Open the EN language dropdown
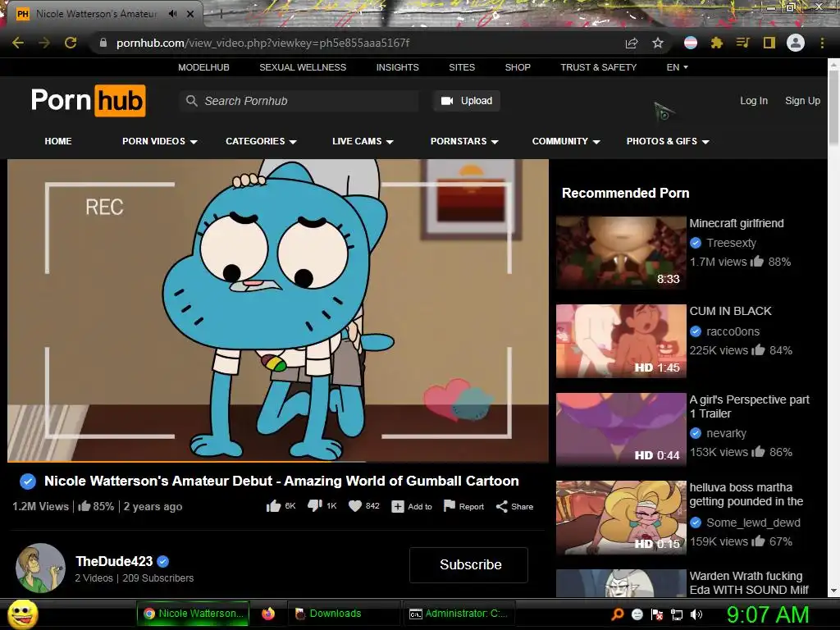The height and width of the screenshot is (630, 840). pyautogui.click(x=677, y=67)
